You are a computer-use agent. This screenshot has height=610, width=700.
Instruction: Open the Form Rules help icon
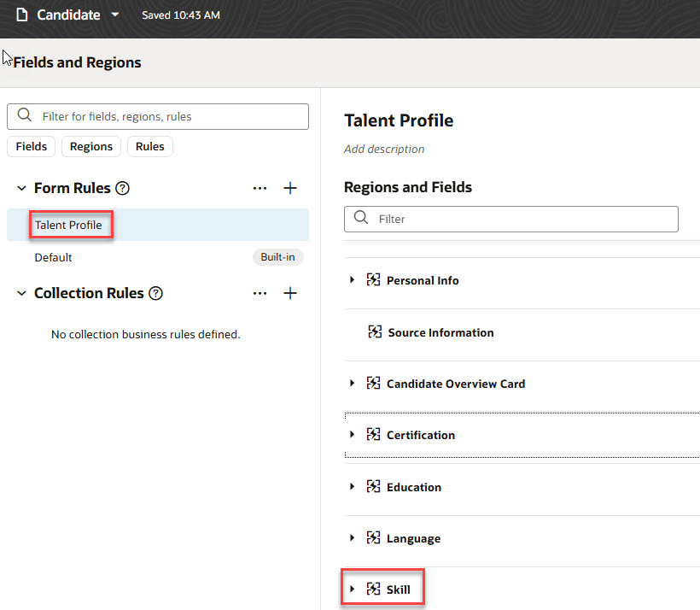125,188
